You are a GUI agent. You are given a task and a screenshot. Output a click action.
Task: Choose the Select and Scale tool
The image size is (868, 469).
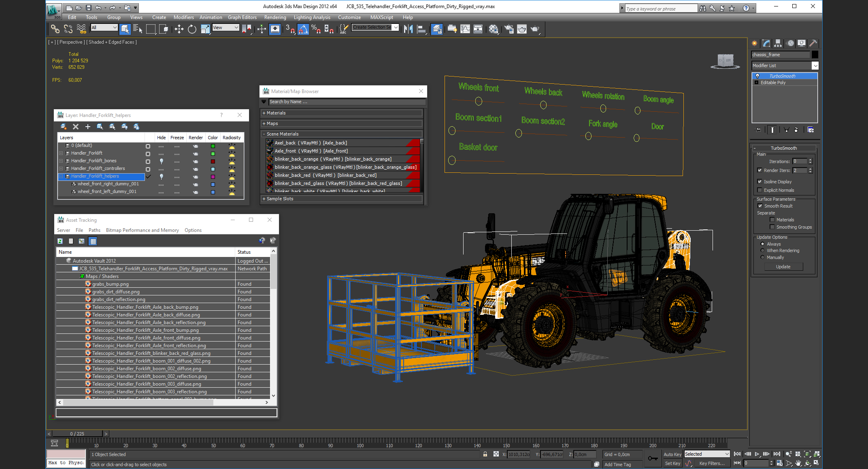[x=205, y=29]
